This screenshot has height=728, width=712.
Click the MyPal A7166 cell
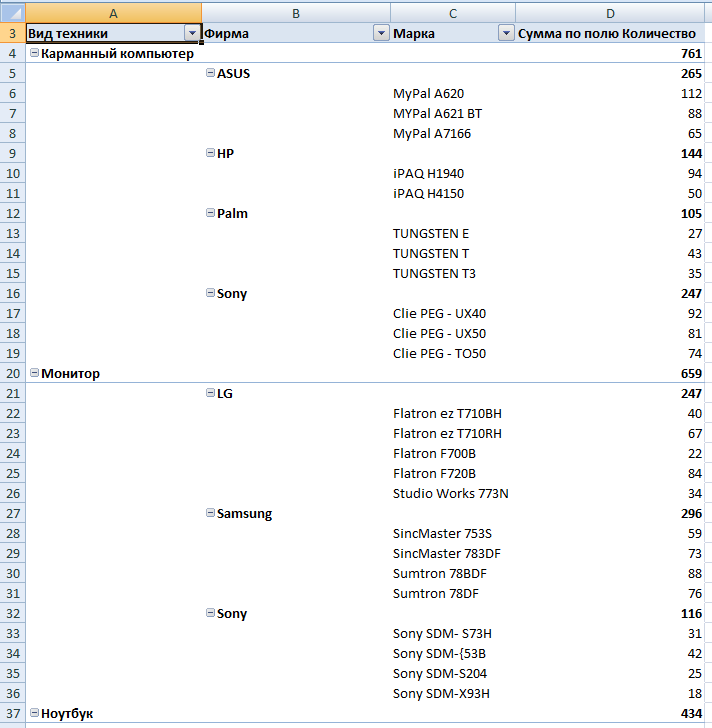pos(453,133)
